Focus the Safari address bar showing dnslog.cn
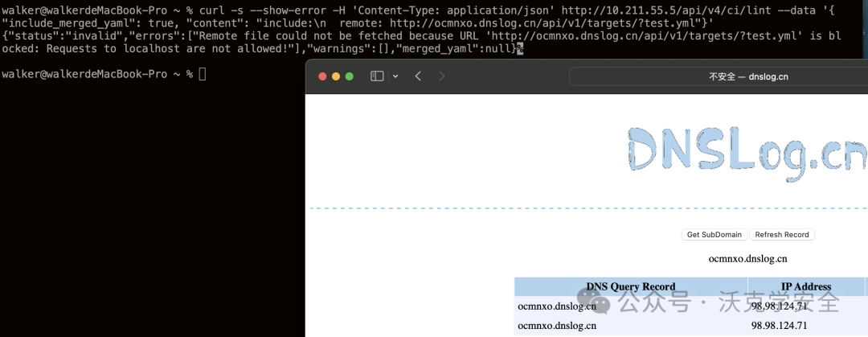 718,76
